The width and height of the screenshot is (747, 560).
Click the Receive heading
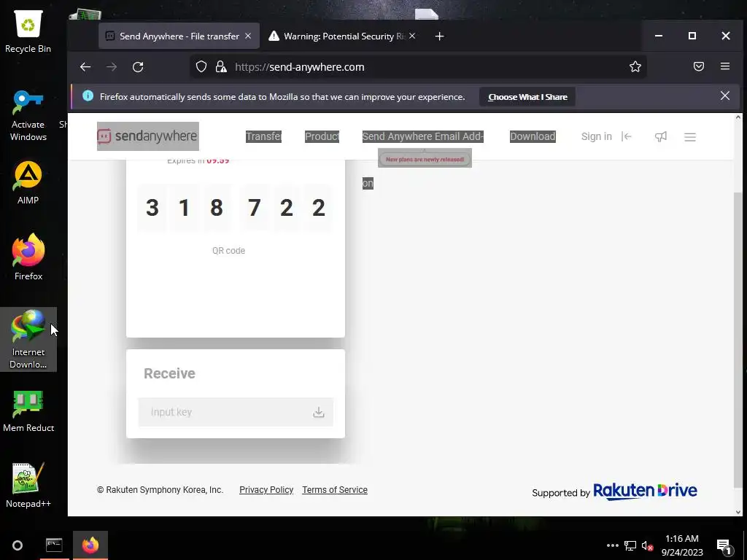169,373
